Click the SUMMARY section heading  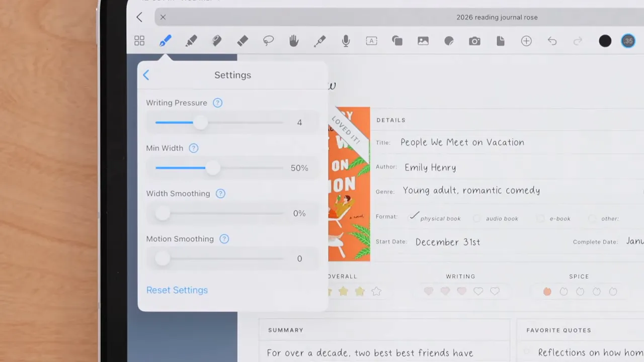286,330
